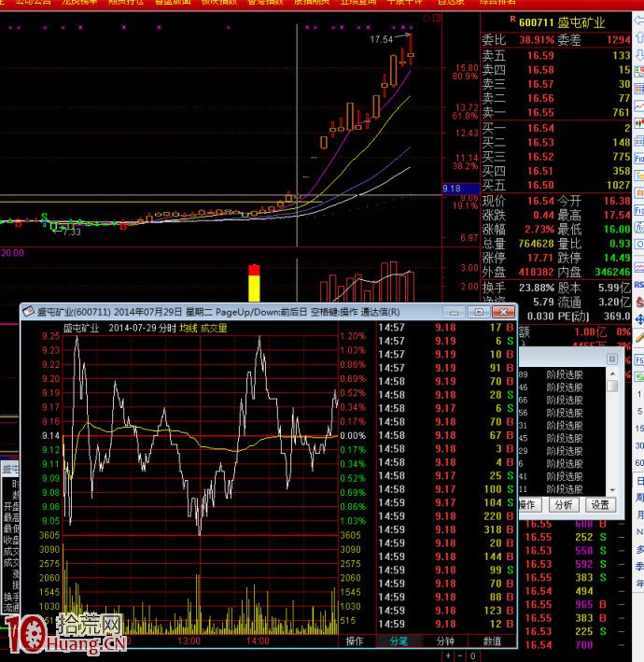644x662 pixels.
Task: Select the pencil drawing tool icon
Action: click(x=639, y=336)
